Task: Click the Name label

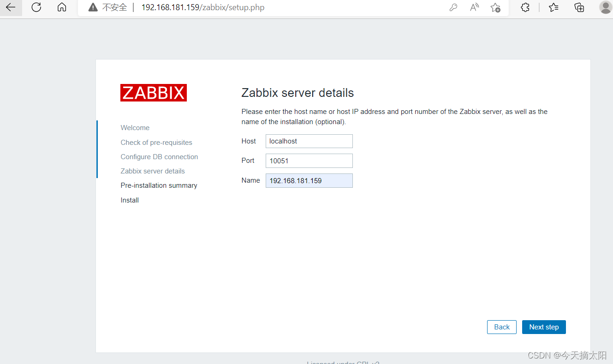Action: (x=250, y=180)
